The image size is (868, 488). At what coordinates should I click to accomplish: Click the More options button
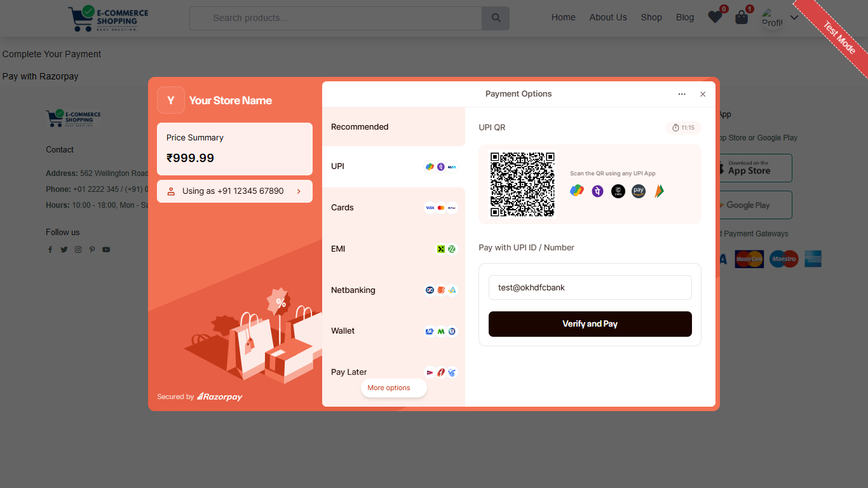[x=393, y=388]
